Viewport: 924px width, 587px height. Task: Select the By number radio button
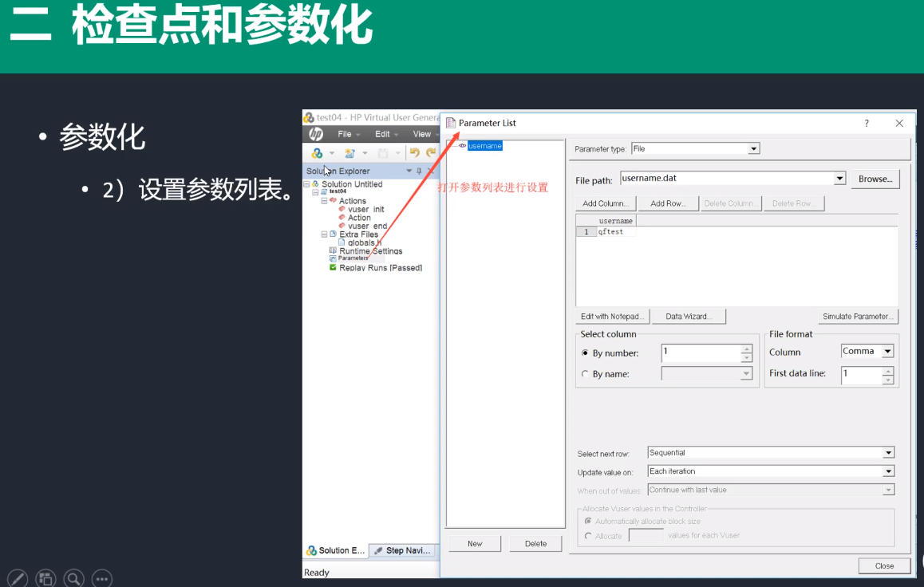tap(585, 353)
